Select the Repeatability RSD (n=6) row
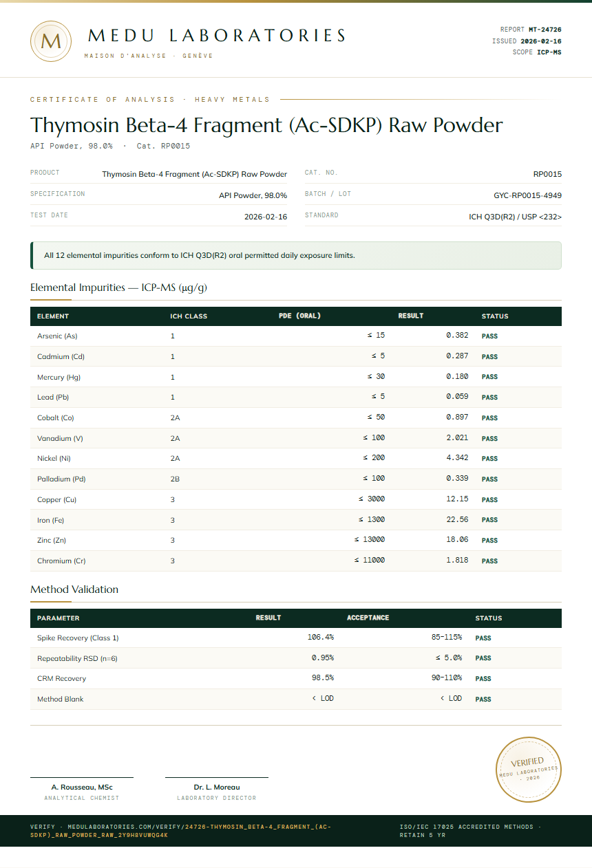The width and height of the screenshot is (592, 868). point(296,658)
